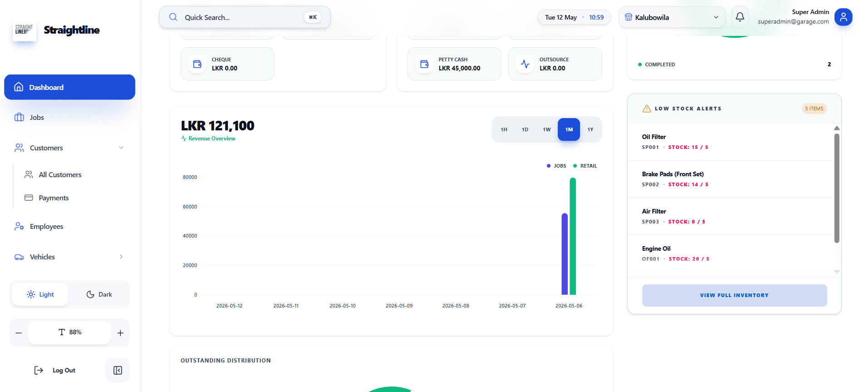Click the Jobs briefcase icon

coord(19,117)
